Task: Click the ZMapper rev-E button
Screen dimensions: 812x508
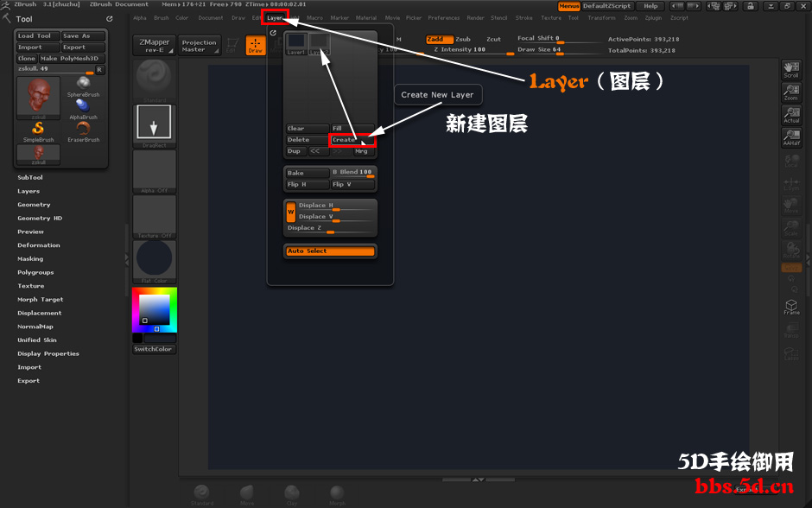Action: [155, 46]
